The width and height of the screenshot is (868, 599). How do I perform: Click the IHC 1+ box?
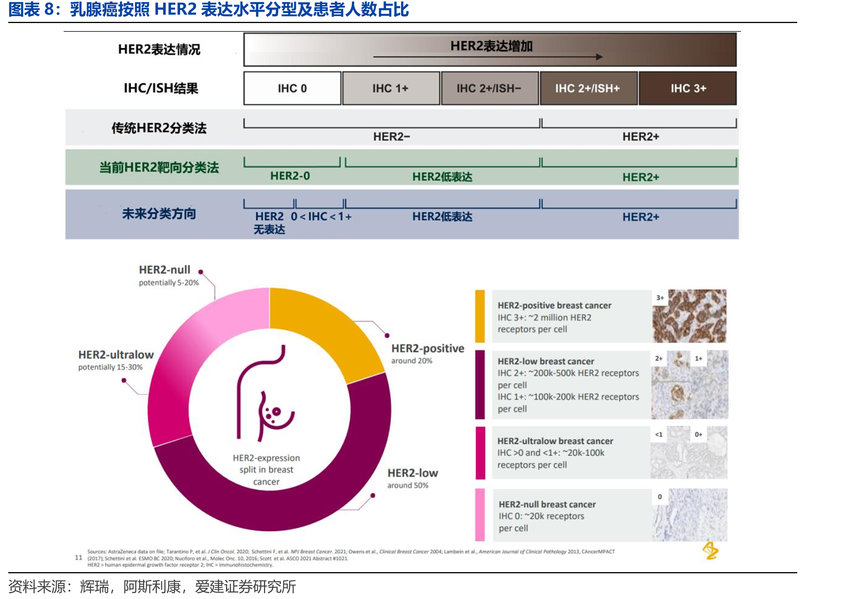tap(391, 88)
